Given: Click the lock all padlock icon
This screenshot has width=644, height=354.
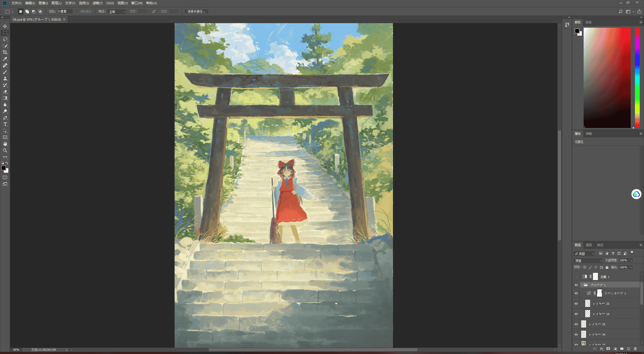Looking at the screenshot, I should click(607, 267).
